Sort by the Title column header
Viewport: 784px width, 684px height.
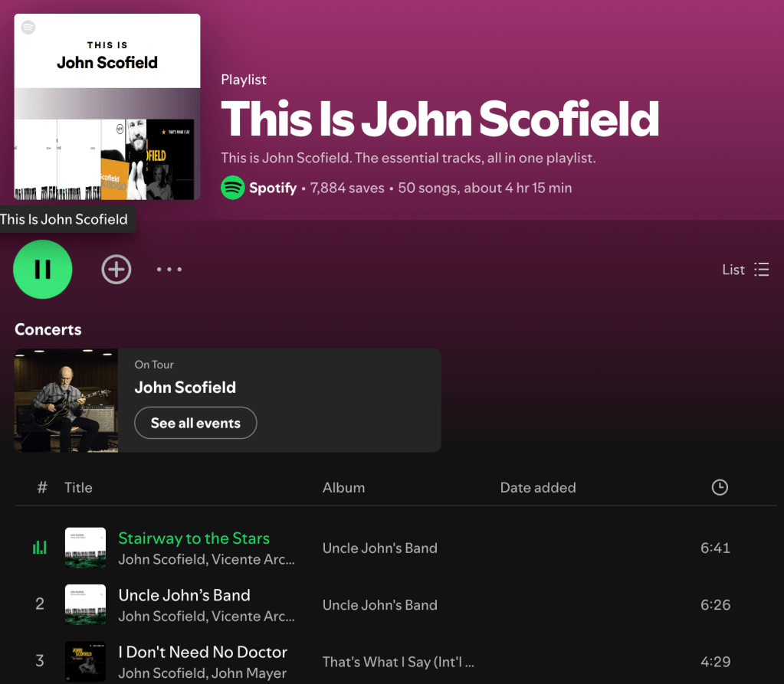pyautogui.click(x=78, y=488)
